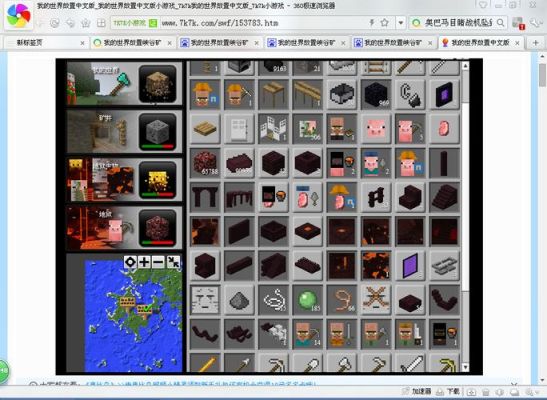Screen dimensions: 547x400
Task: Bookmark the page with the star icon
Action: coord(384,23)
